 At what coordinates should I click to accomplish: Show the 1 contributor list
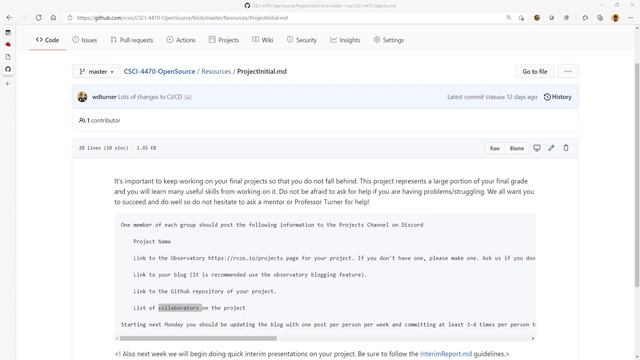coord(100,120)
